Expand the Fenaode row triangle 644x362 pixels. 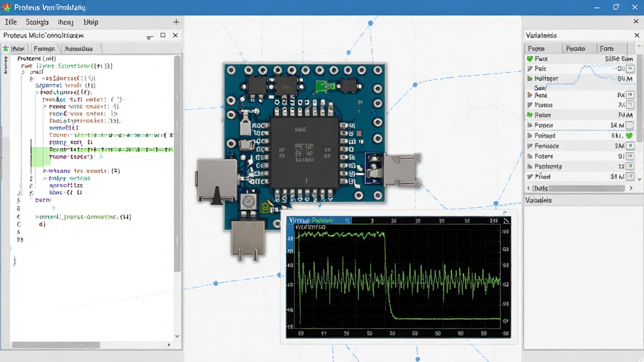(530, 146)
